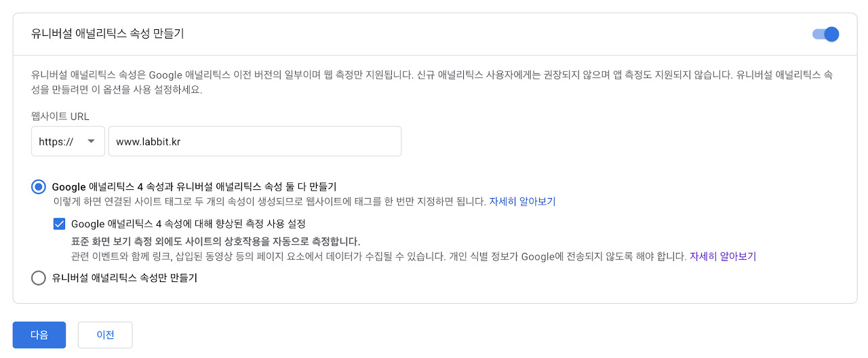Select the radio button for creating both properties
This screenshot has width=868, height=358.
pyautogui.click(x=39, y=186)
